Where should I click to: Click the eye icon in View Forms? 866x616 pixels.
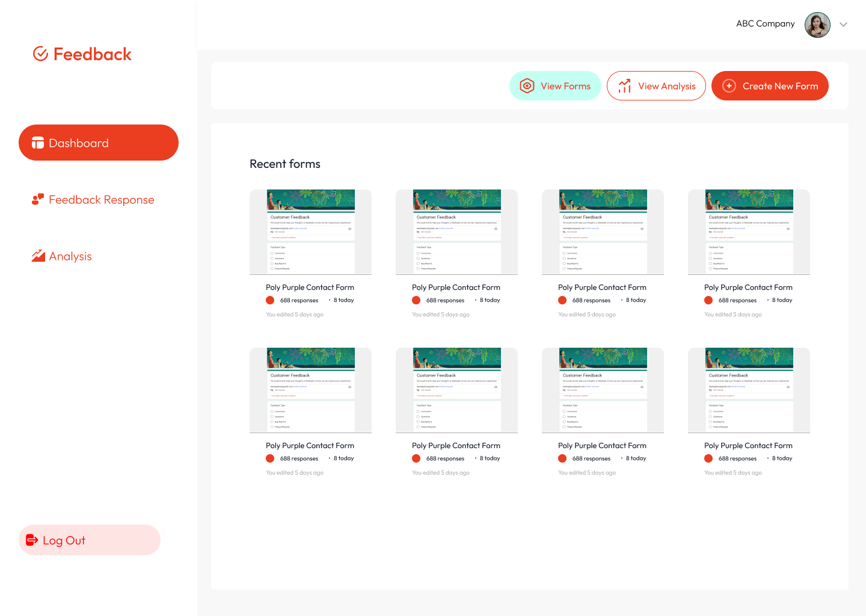(x=527, y=86)
